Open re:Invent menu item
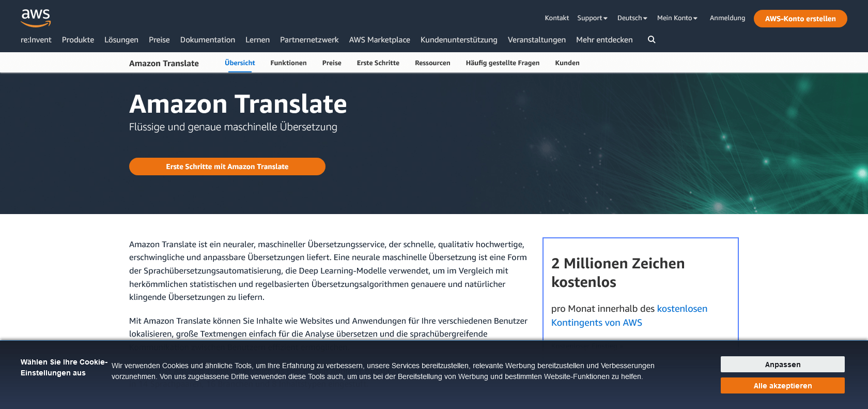 [x=36, y=40]
